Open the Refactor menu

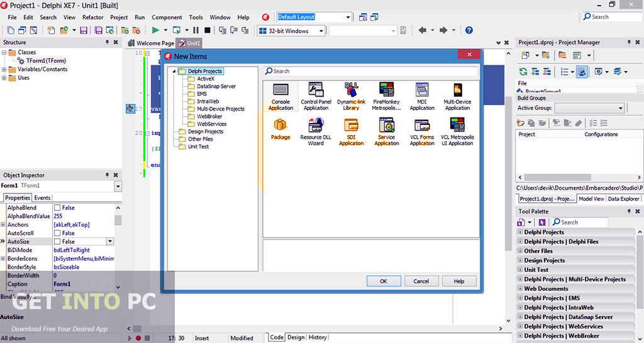pyautogui.click(x=93, y=17)
